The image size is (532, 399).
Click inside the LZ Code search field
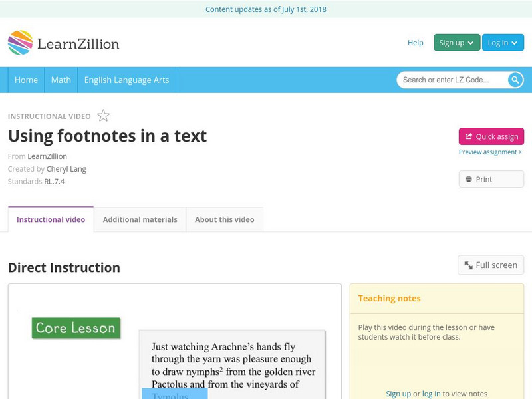click(446, 79)
